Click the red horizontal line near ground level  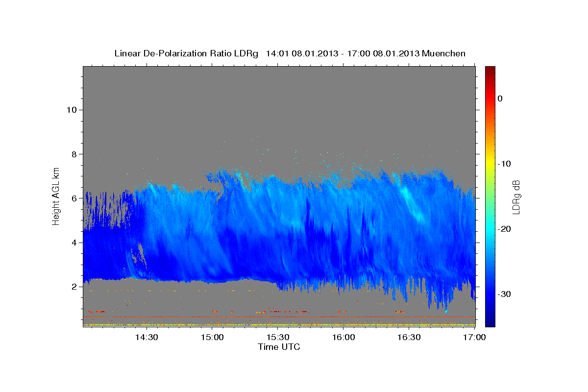coord(279,317)
